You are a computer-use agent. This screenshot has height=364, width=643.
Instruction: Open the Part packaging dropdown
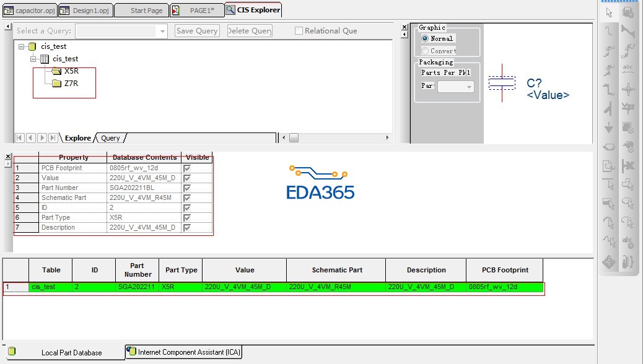point(469,87)
